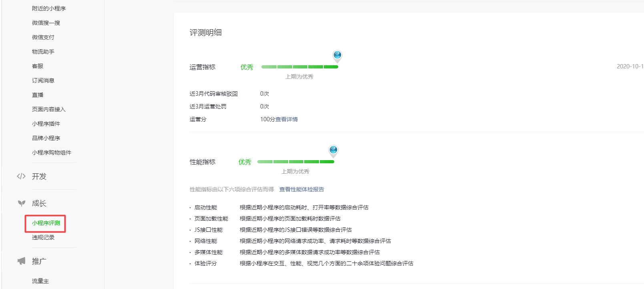Click the 体验评分 list item
Screen dimensions: 644x289
(x=206, y=263)
